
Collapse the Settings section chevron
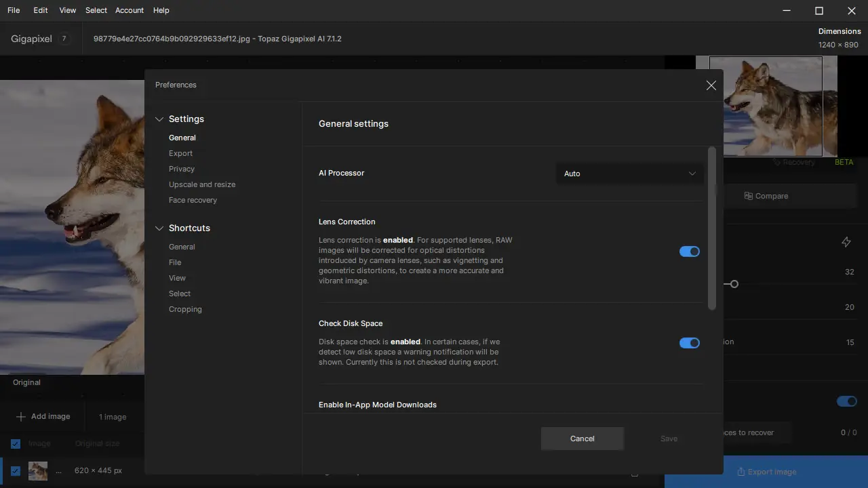coord(159,119)
